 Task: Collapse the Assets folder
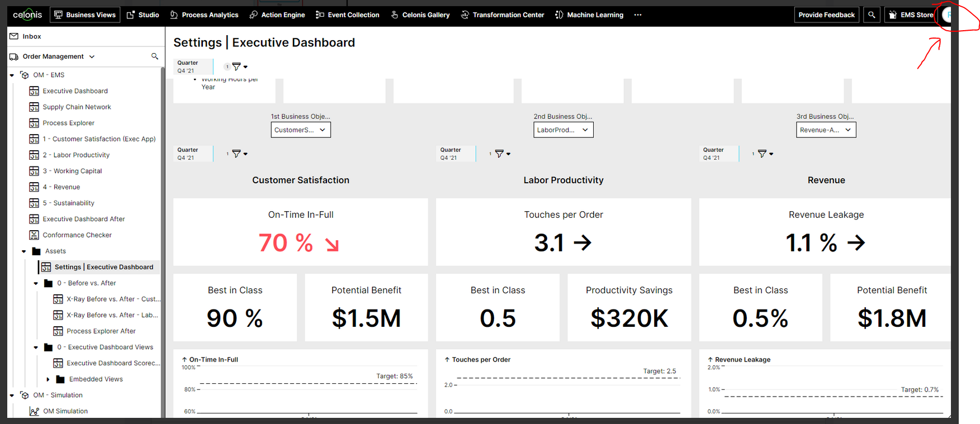[24, 251]
